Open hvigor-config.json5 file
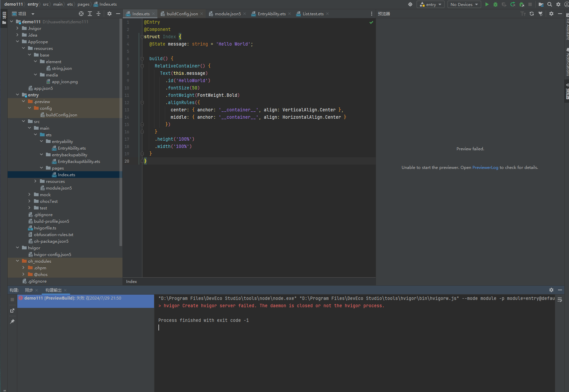Image resolution: width=569 pixels, height=392 pixels. tap(52, 254)
